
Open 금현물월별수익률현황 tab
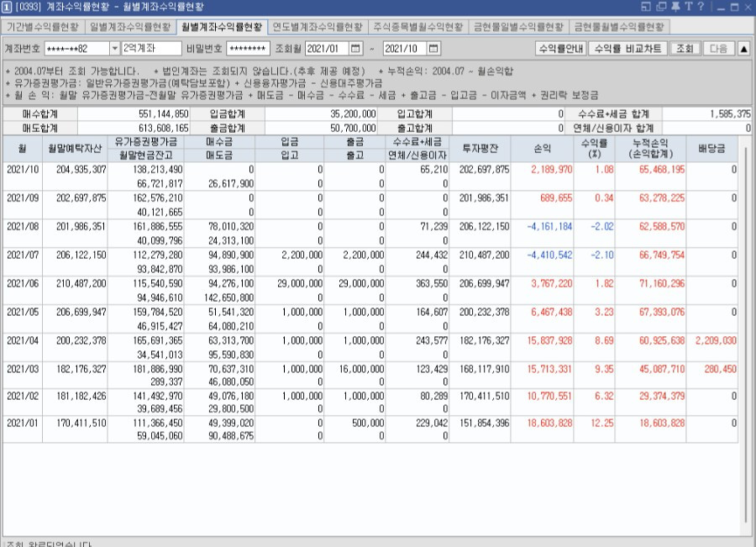pyautogui.click(x=619, y=27)
